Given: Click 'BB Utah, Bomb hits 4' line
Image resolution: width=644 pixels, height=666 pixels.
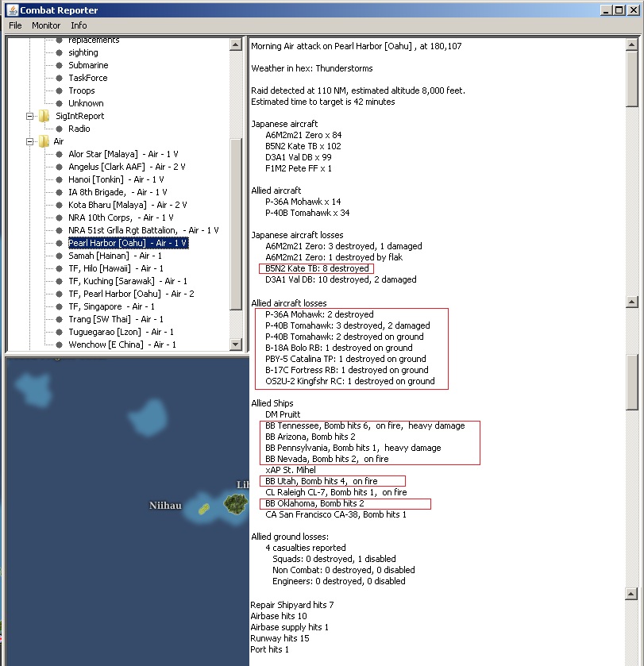Looking at the screenshot, I should click(x=321, y=481).
